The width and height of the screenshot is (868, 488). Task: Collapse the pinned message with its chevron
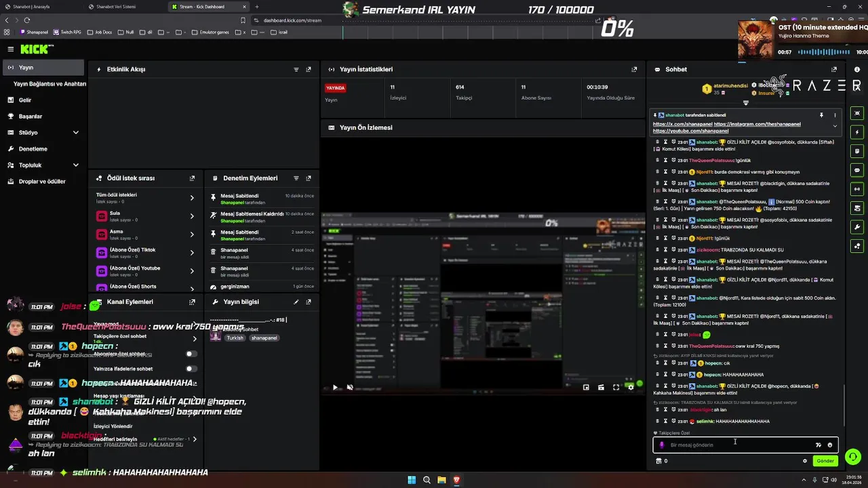(x=835, y=126)
